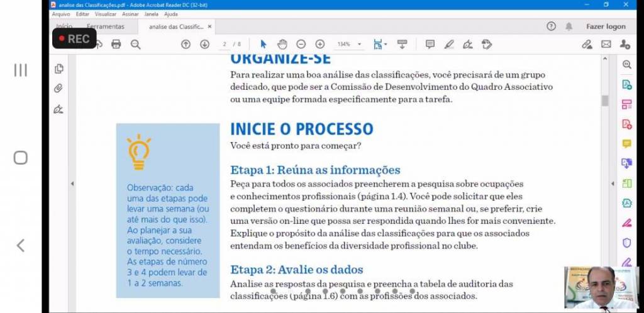Zoom in with the plus button
Image resolution: width=644 pixels, height=313 pixels.
(x=320, y=44)
